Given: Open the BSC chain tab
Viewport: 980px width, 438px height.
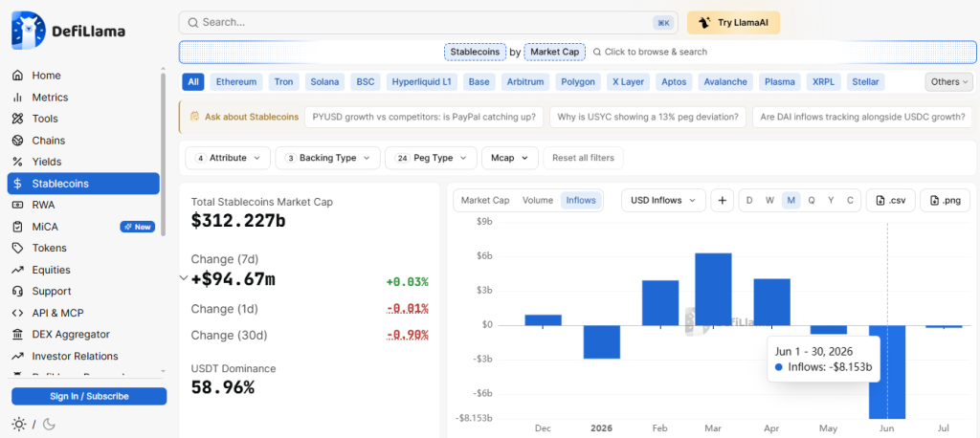Looking at the screenshot, I should (366, 82).
